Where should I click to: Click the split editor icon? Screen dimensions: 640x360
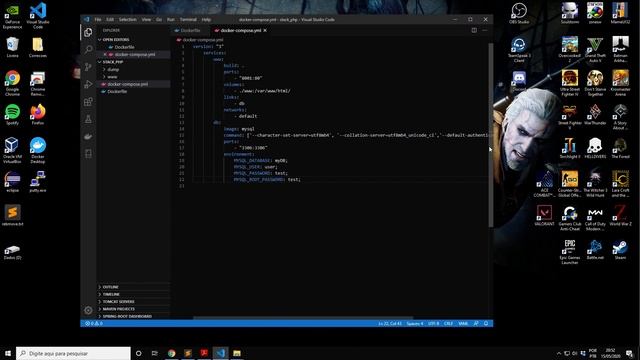(x=474, y=30)
